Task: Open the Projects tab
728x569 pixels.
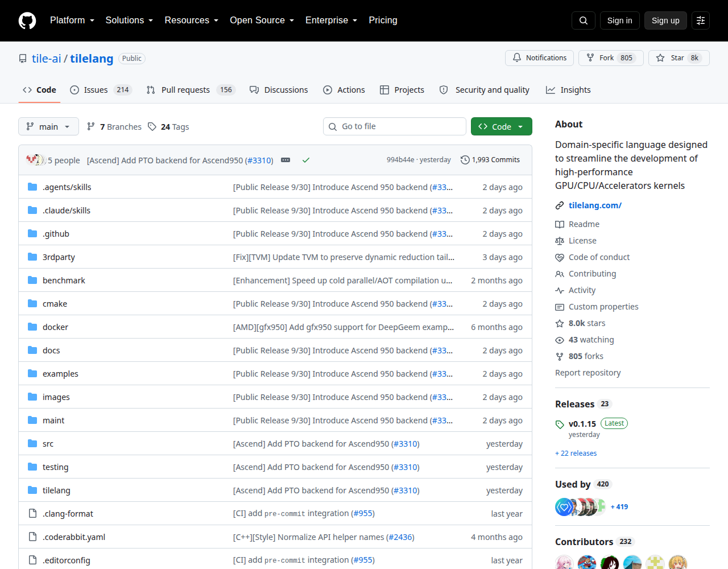Action: [x=402, y=90]
